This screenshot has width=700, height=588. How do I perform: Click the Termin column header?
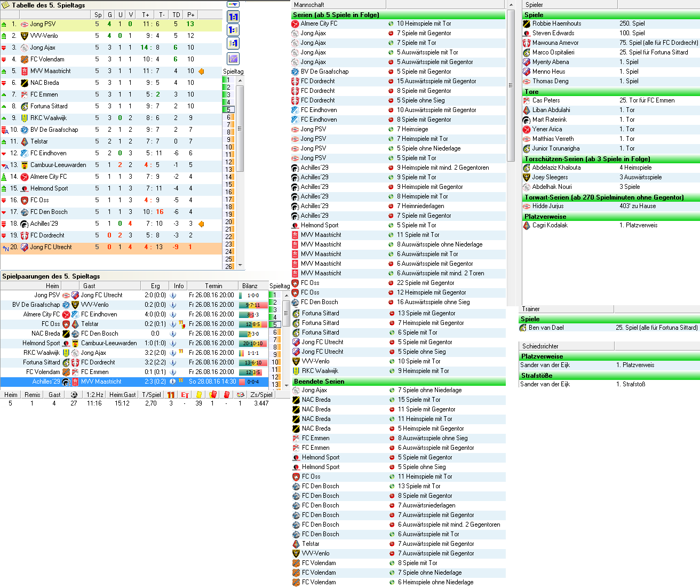pos(213,286)
